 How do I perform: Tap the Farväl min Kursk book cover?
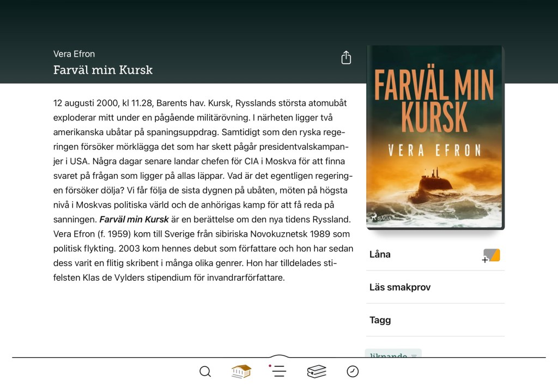coord(435,137)
